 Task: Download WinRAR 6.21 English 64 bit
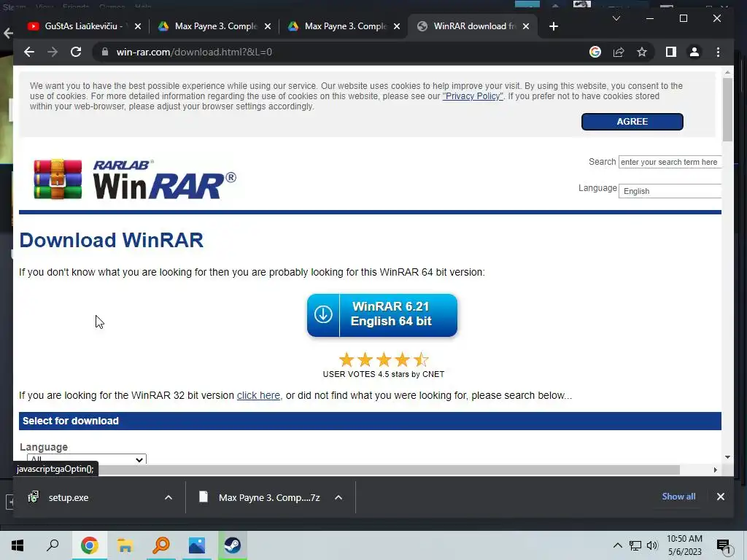pyautogui.click(x=382, y=315)
